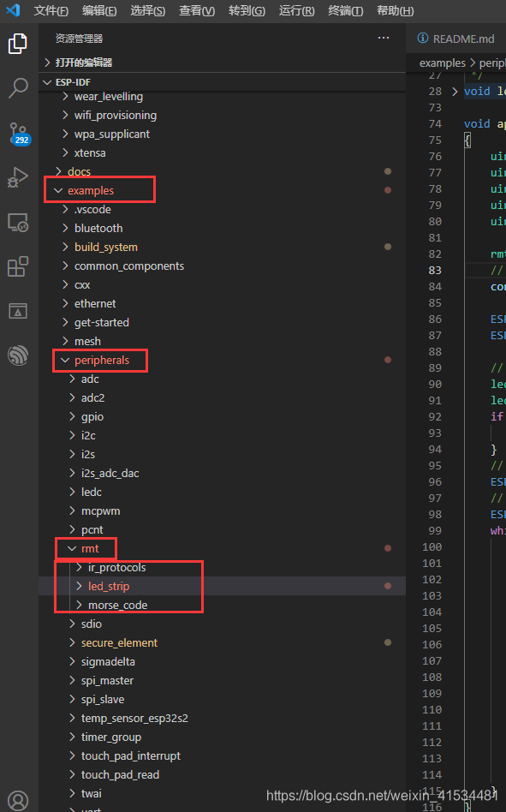Image resolution: width=506 pixels, height=812 pixels.
Task: Open the Extensions view icon
Action: point(18,266)
